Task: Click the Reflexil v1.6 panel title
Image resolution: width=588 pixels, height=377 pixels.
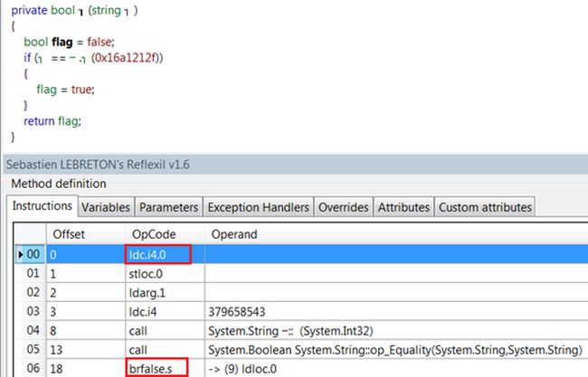Action: 98,165
